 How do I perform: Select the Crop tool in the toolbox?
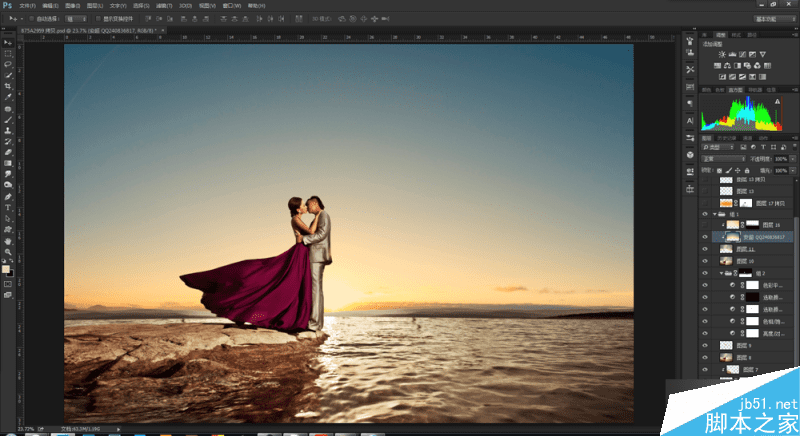pyautogui.click(x=8, y=86)
